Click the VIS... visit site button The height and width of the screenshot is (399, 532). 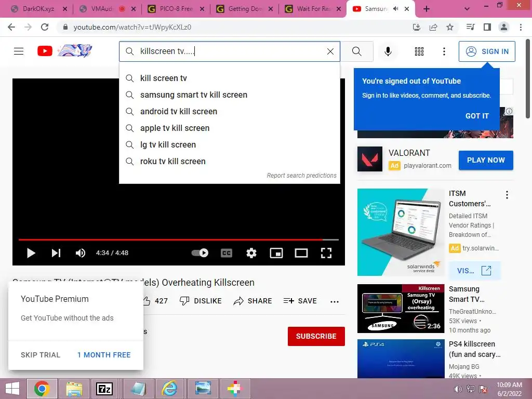click(x=474, y=270)
